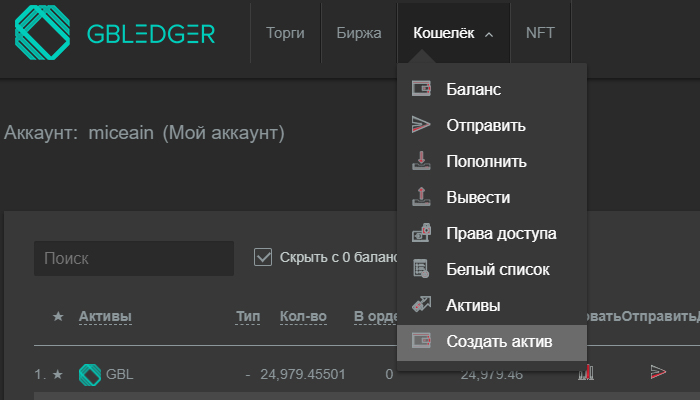Click the GBL asset logo icon

[90, 375]
